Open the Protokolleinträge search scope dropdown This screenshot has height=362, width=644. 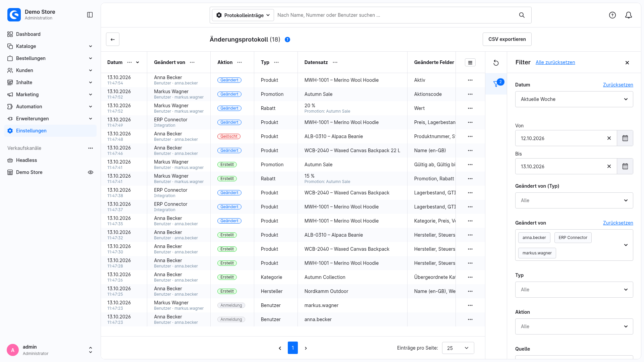pos(243,15)
